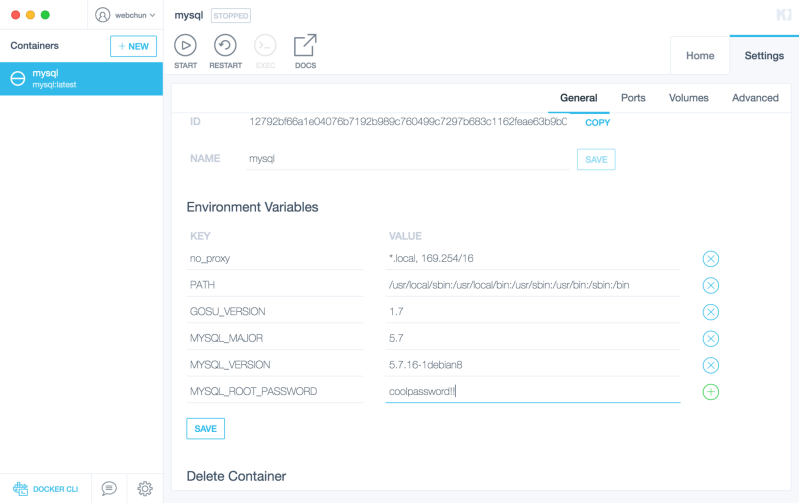Viewport: 799px width, 503px height.
Task: Edit the GOSU_VERSION value field
Action: pyautogui.click(x=532, y=311)
